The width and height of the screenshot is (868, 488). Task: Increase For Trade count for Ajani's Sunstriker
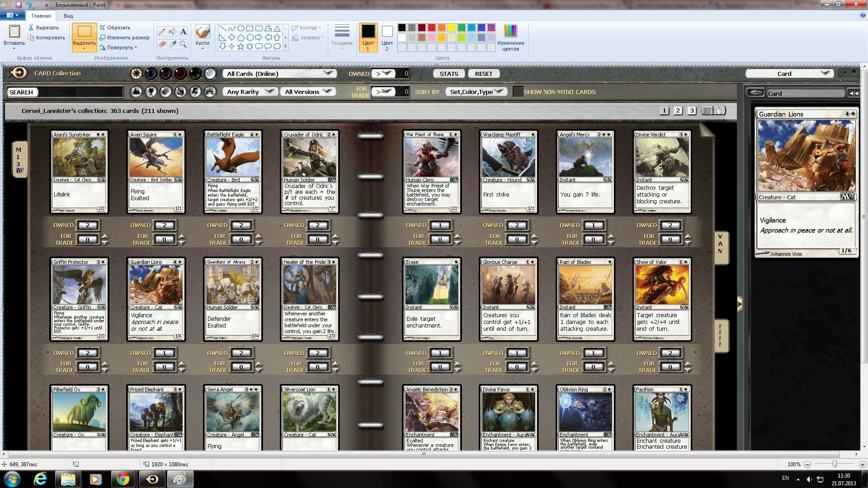point(105,236)
